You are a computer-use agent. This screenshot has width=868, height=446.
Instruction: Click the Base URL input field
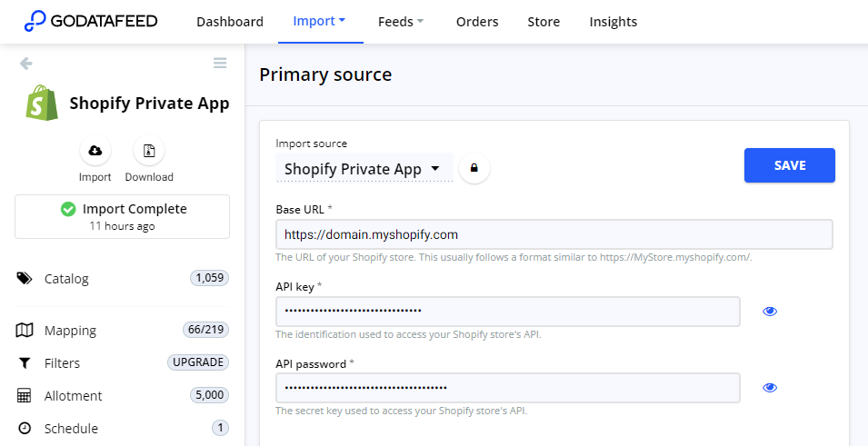pos(554,234)
